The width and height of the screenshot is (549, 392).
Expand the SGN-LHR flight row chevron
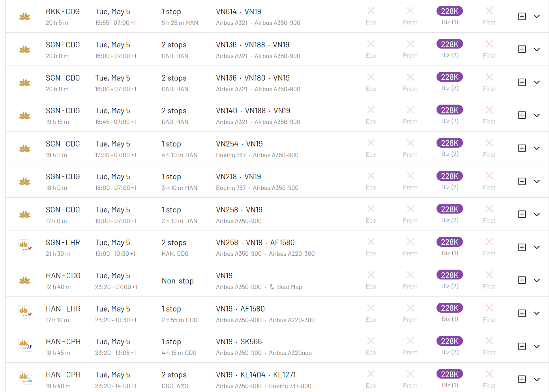(537, 247)
